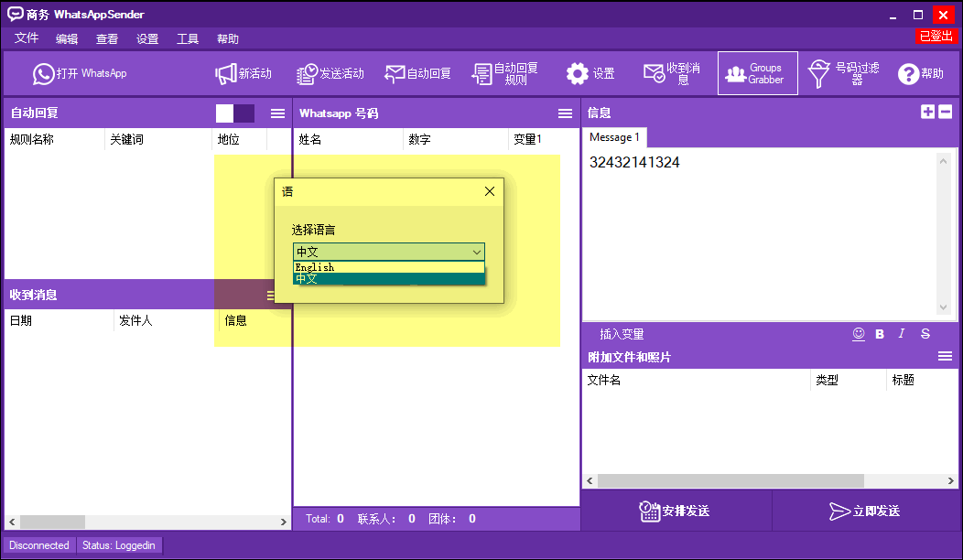The image size is (963, 560).
Task: Open the auto reply panel hamburger menu
Action: point(277,113)
